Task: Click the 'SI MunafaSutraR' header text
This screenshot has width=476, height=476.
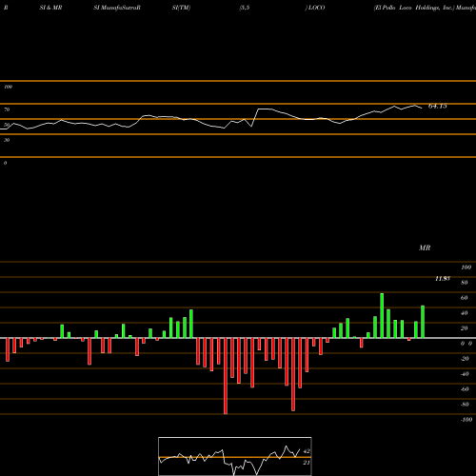Action: (117, 8)
